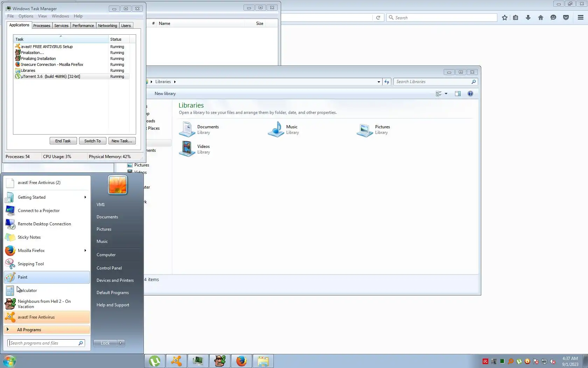This screenshot has height=368, width=588.
Task: Open the Help menu in Task Manager
Action: point(78,16)
